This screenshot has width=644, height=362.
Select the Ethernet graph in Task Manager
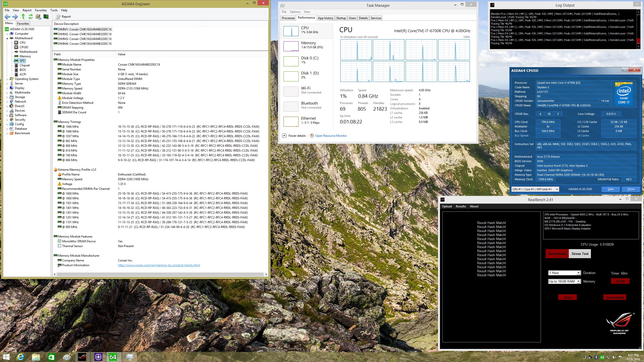pos(291,122)
